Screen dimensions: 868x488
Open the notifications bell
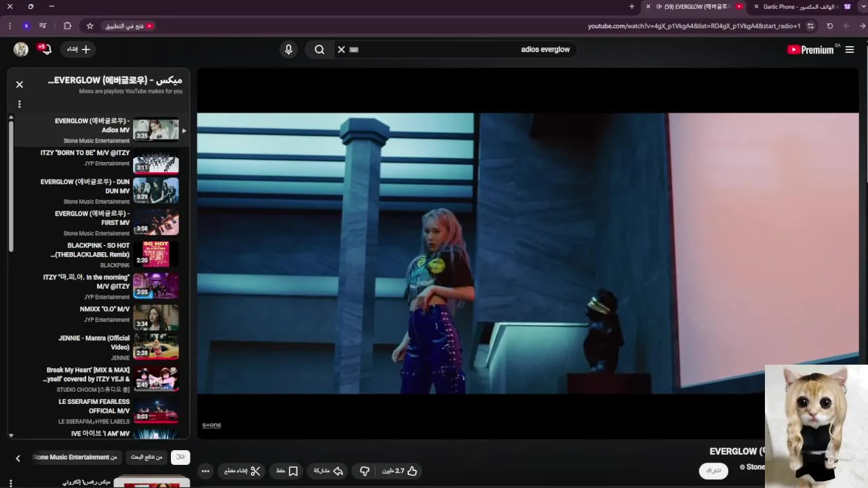45,49
